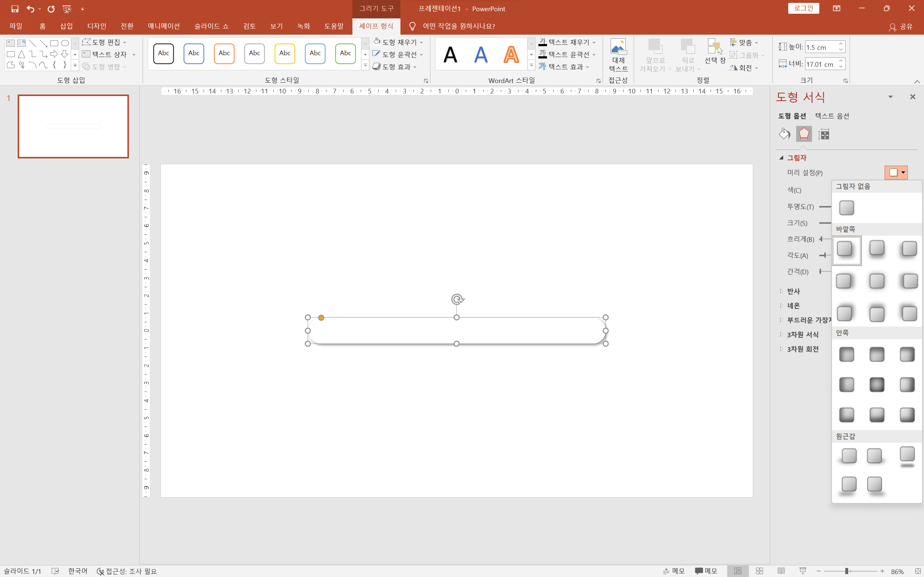The height and width of the screenshot is (577, 924).
Task: Switch to Fill & Line pane icon
Action: (x=784, y=134)
